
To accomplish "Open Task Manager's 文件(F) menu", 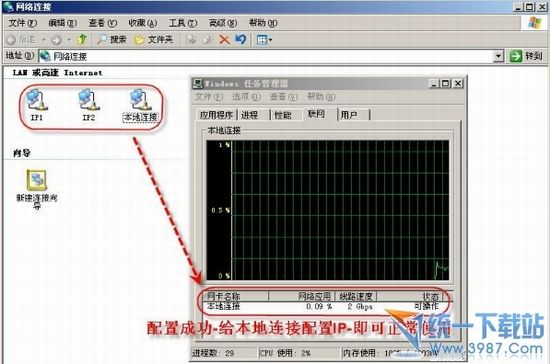I will (209, 96).
